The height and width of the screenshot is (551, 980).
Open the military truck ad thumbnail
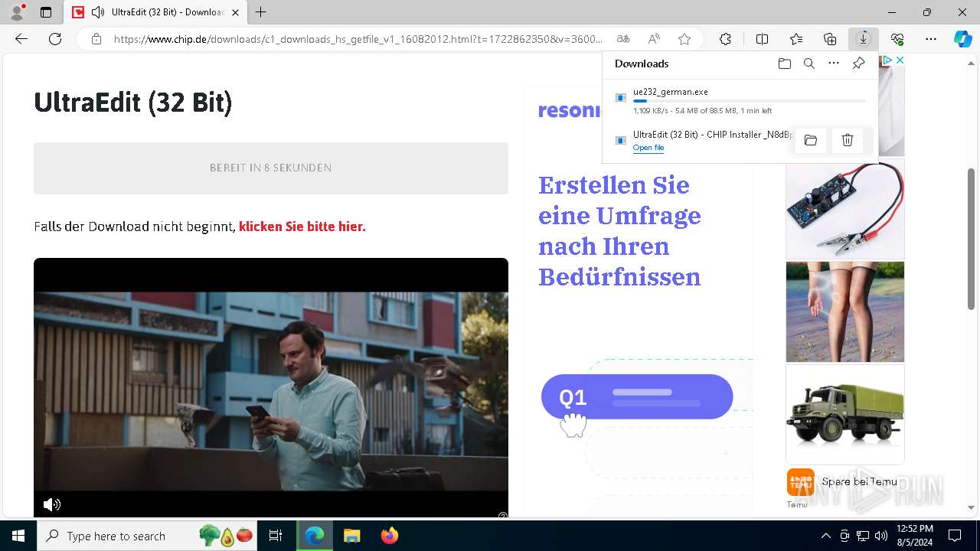(845, 414)
